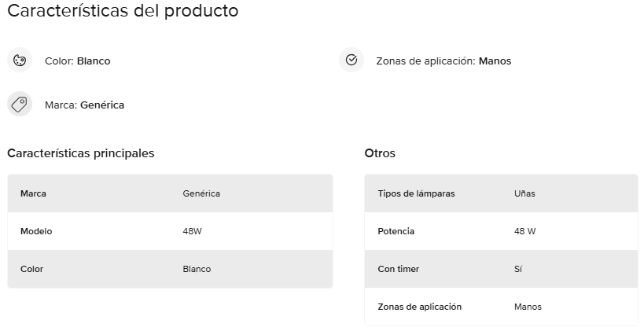This screenshot has width=644, height=331.
Task: Click the Otros section heading
Action: click(x=380, y=153)
